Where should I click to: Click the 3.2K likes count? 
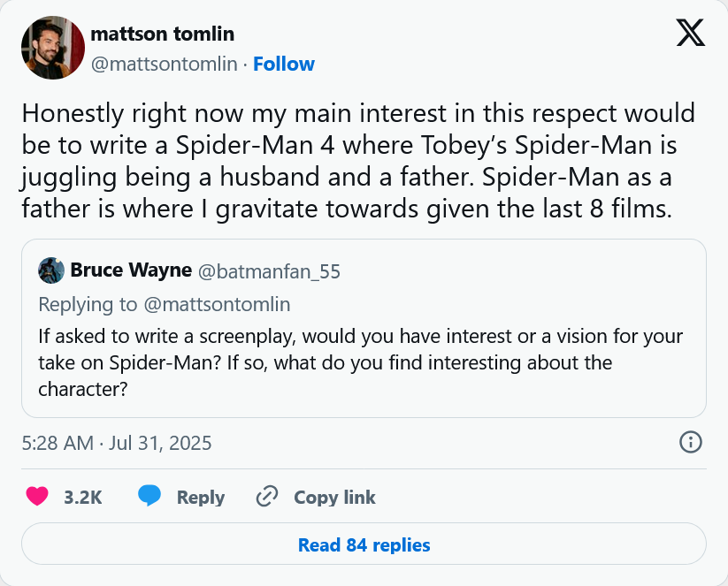click(x=83, y=497)
